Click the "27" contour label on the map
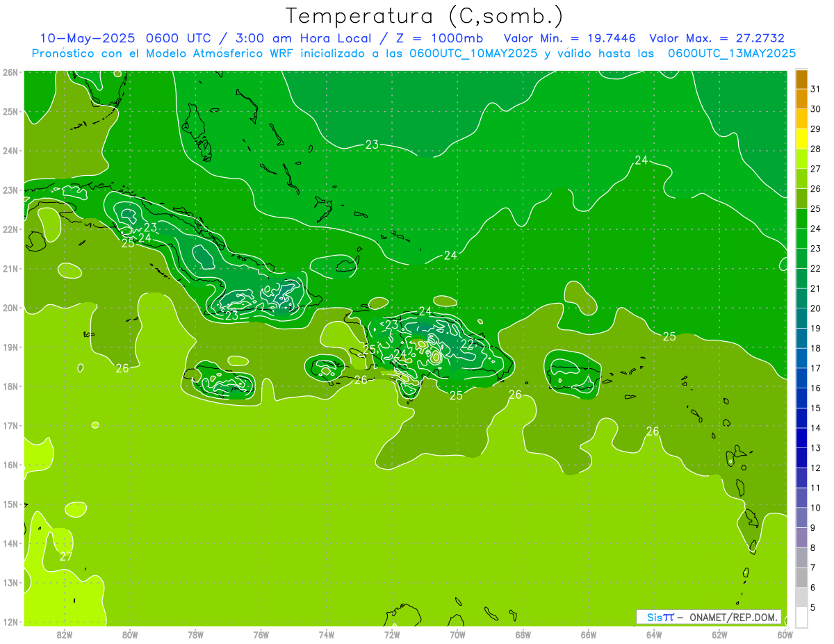The image size is (834, 644). pos(66,556)
